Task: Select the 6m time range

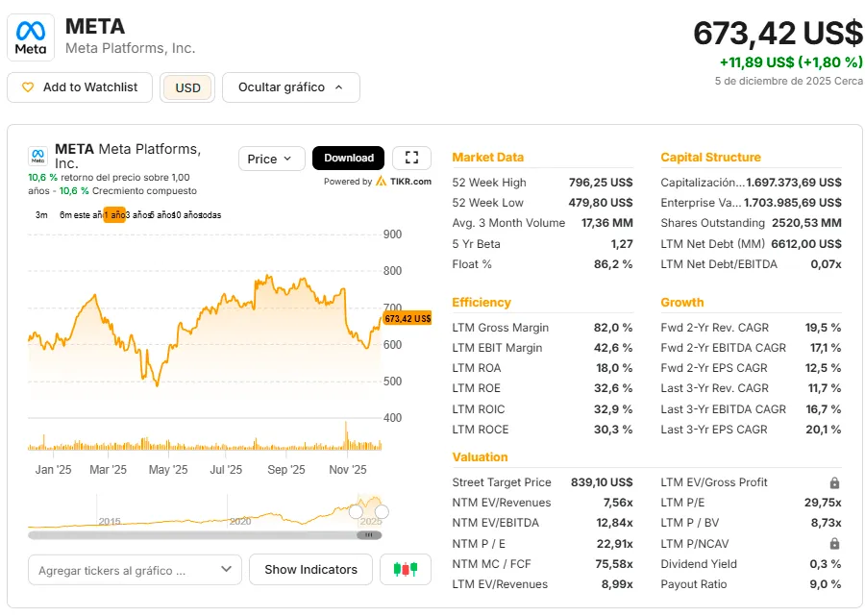Action: click(65, 215)
